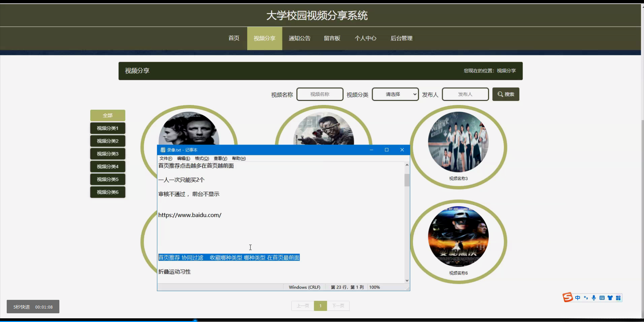This screenshot has width=644, height=322.
Task: Open the 请选择 video category dropdown
Action: [395, 94]
